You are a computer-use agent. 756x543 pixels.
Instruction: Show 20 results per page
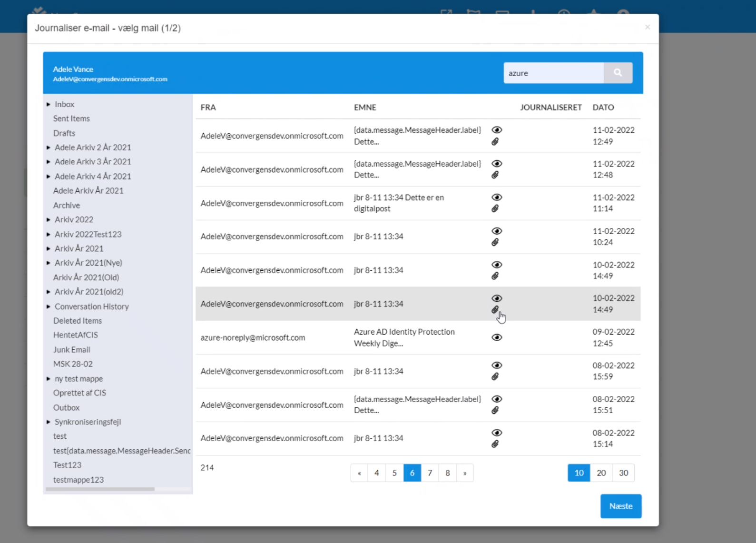601,473
